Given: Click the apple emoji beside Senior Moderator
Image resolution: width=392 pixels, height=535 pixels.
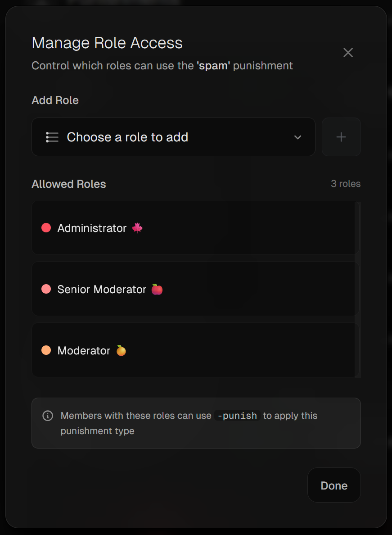Looking at the screenshot, I should click(x=157, y=290).
